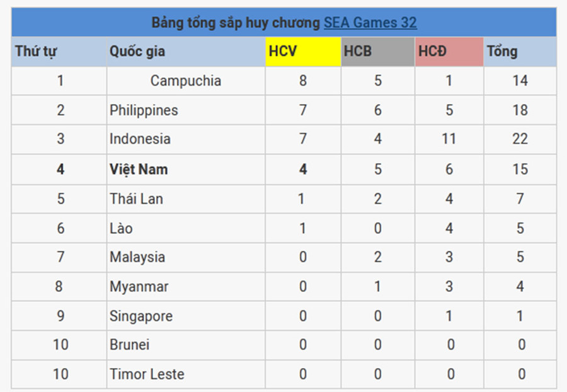This screenshot has width=567, height=392.
Task: Click the Indonesia country cell
Action: [x=140, y=139]
